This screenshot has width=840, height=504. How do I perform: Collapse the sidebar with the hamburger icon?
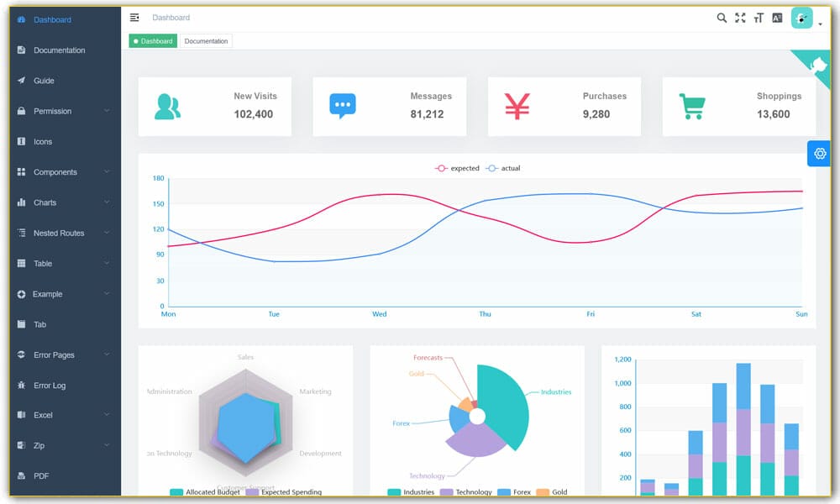tap(133, 17)
